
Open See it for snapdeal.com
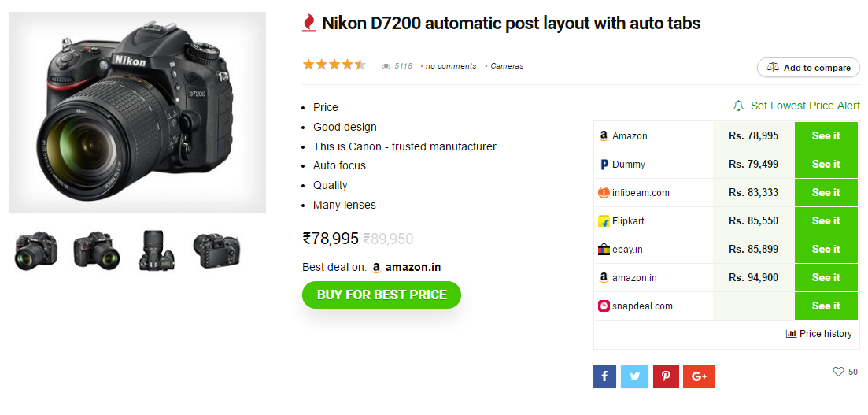[x=826, y=306]
